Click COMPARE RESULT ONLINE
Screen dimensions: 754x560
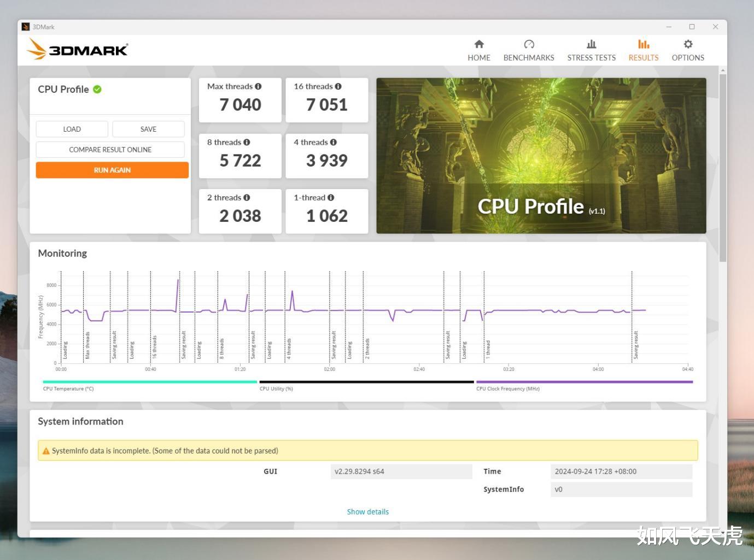(x=110, y=149)
